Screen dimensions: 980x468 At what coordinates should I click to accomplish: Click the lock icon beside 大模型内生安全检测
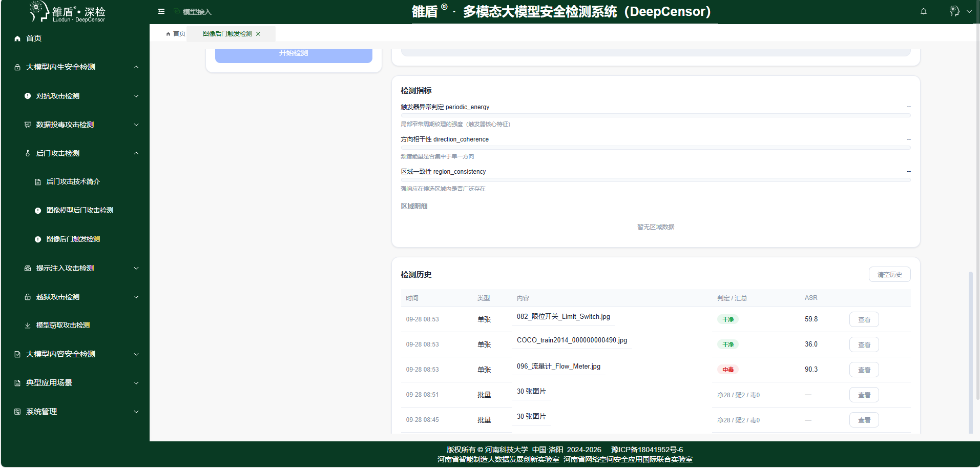coord(17,67)
